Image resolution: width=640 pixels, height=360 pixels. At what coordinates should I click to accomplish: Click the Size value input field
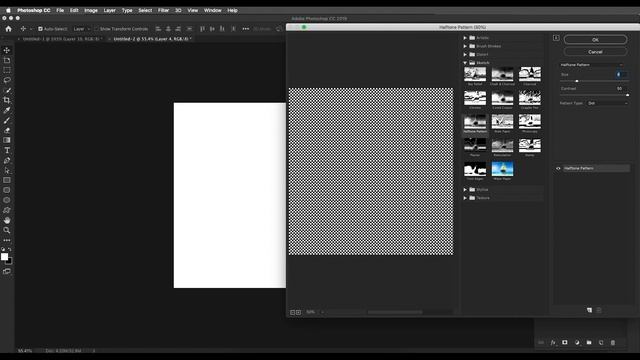click(x=621, y=75)
